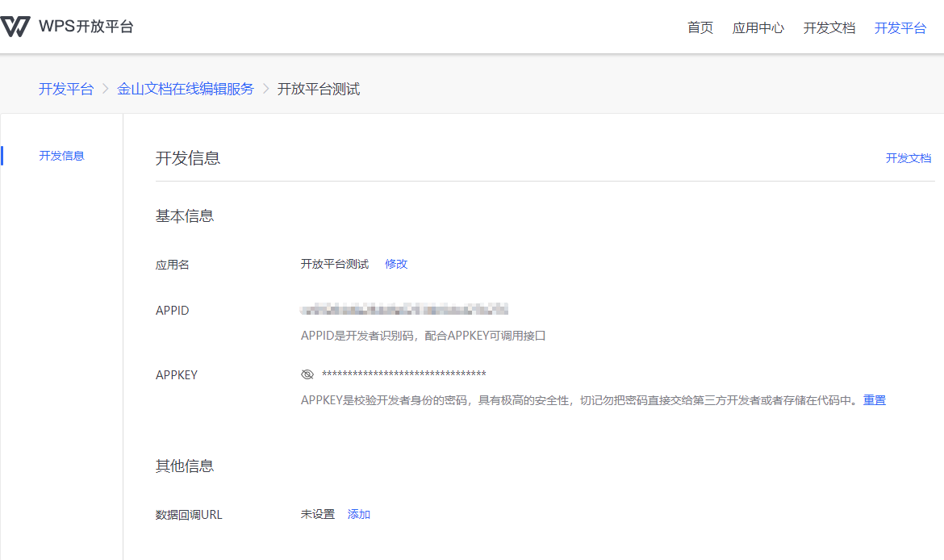
Task: Click the blurred APPID value
Action: coord(403,309)
